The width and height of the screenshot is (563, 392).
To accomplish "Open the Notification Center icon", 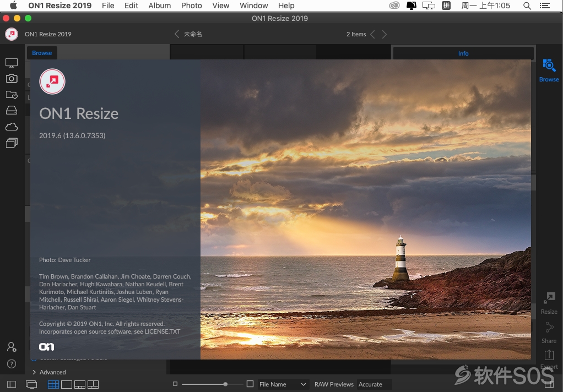I will [545, 6].
